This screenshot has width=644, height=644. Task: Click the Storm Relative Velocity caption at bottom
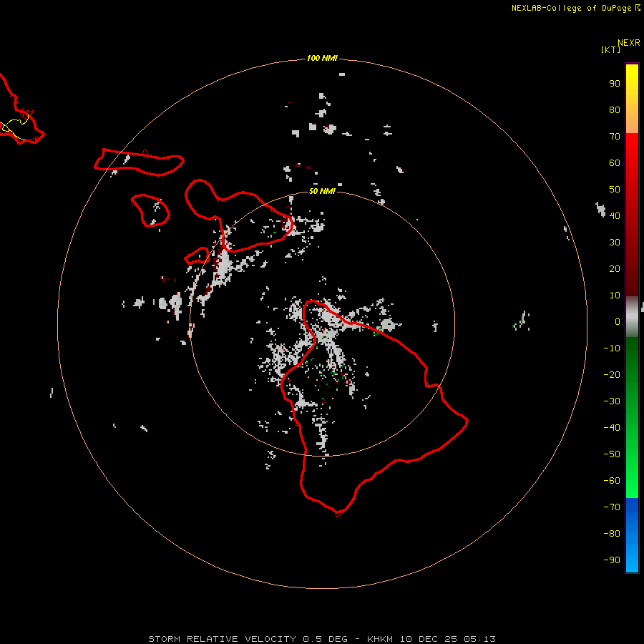322,639
